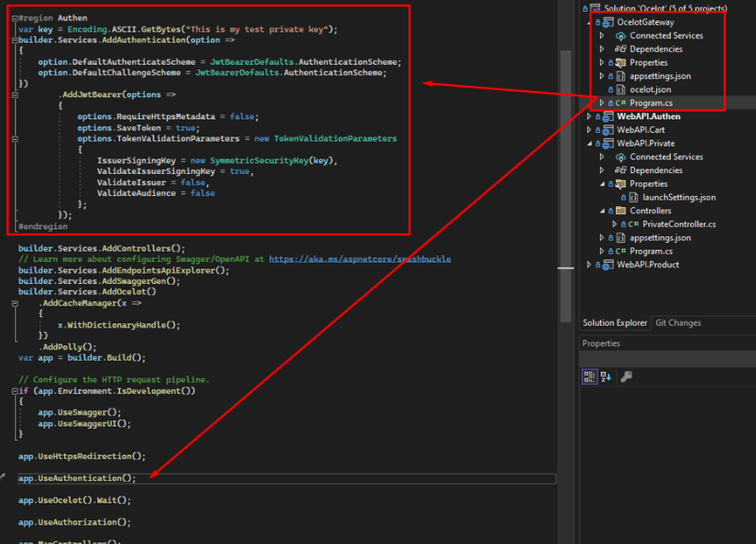
Task: Collapse the WebAPI.Private project node
Action: pyautogui.click(x=589, y=144)
